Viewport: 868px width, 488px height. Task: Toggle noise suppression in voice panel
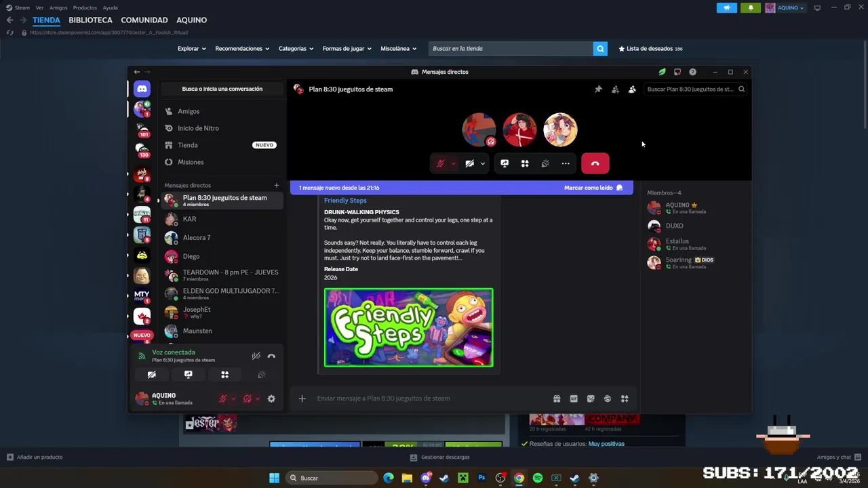[256, 356]
